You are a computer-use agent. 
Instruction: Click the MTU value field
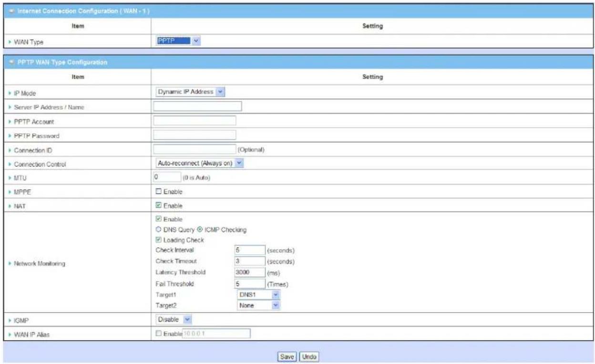167,177
